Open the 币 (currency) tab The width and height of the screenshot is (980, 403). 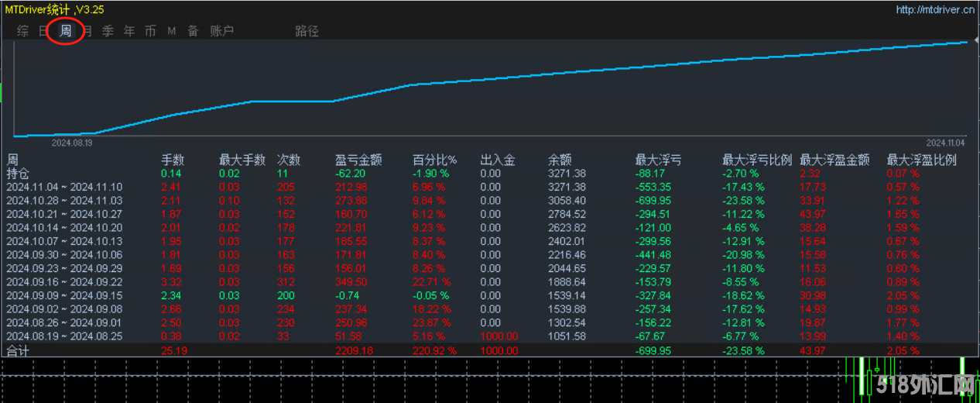[x=150, y=31]
